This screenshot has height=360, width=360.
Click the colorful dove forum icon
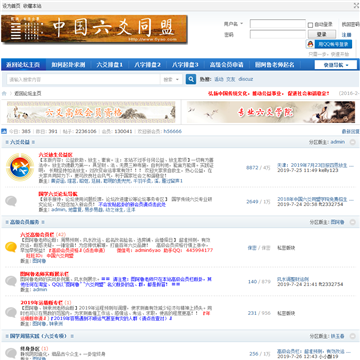click(x=20, y=167)
